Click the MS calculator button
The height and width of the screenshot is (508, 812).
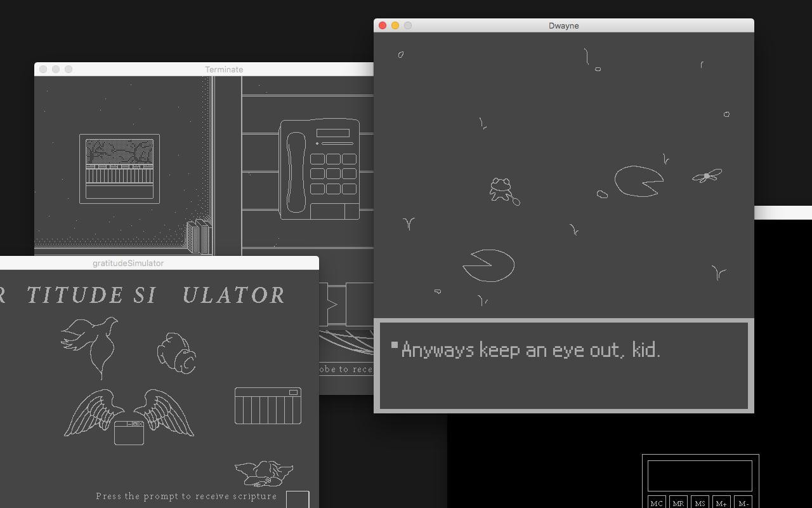[700, 502]
